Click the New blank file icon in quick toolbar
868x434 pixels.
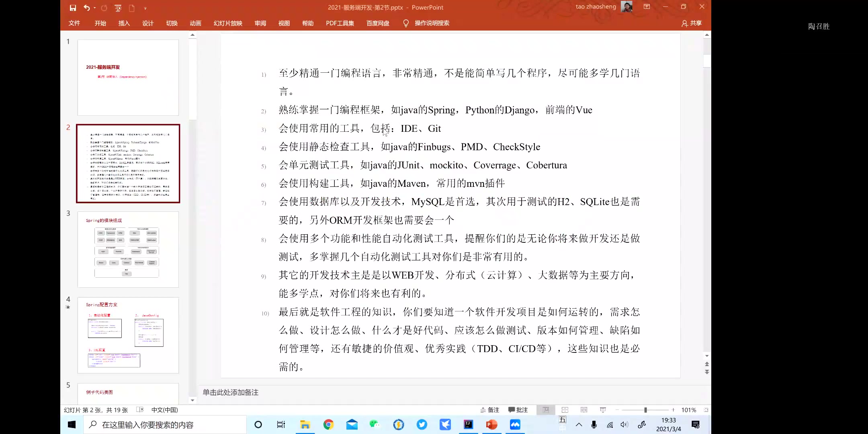point(131,8)
